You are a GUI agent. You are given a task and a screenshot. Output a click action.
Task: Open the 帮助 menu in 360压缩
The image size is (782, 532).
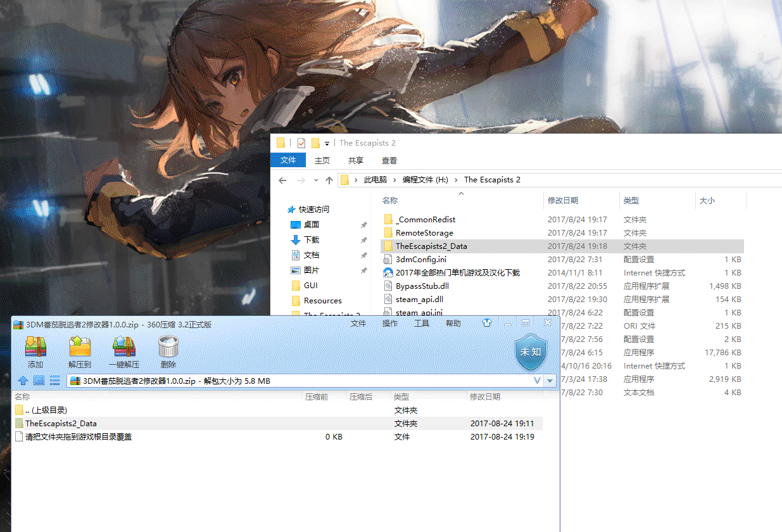pos(453,324)
